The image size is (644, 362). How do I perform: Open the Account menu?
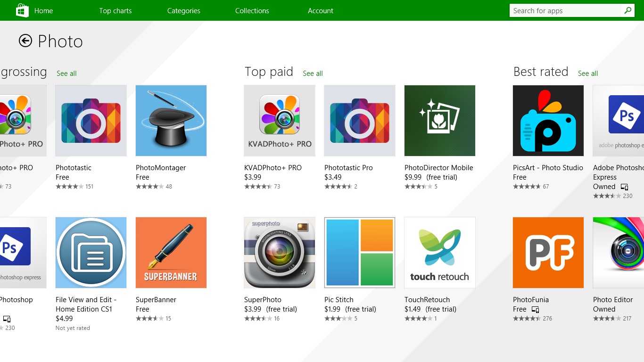tap(321, 10)
